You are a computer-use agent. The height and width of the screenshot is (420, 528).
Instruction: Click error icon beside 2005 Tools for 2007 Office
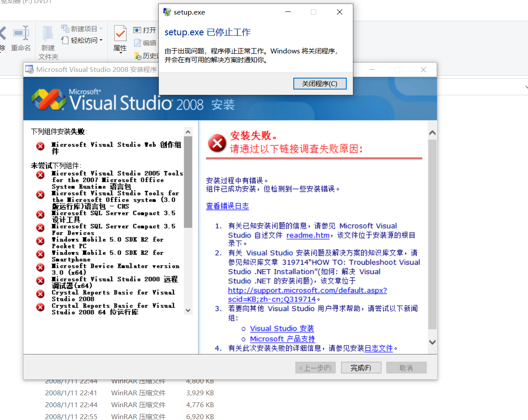point(41,175)
